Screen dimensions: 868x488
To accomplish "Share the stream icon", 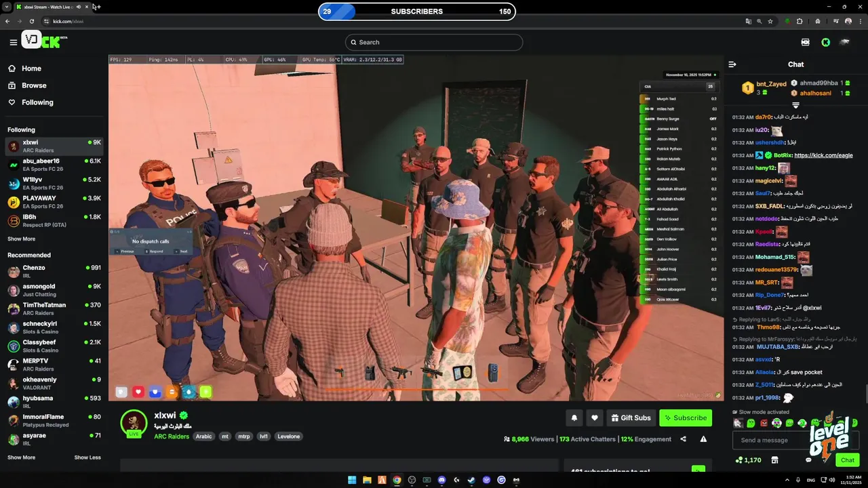I will coord(683,439).
